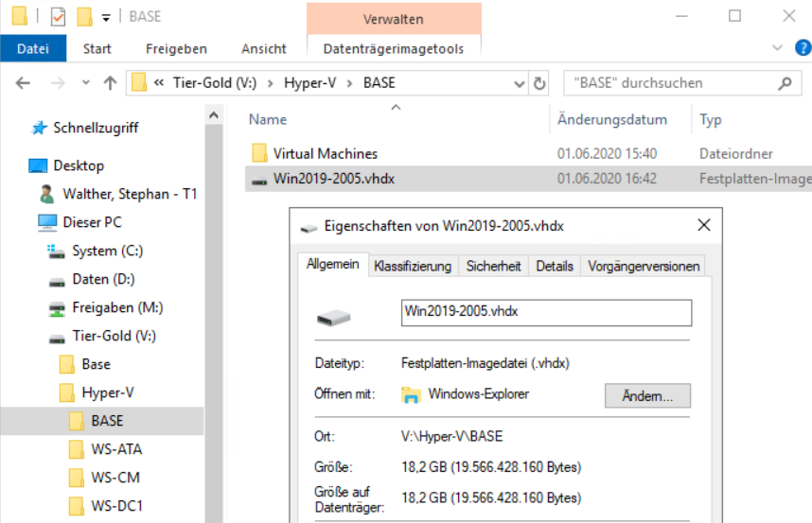Refresh the BASE folder view
This screenshot has width=812, height=523.
(539, 83)
